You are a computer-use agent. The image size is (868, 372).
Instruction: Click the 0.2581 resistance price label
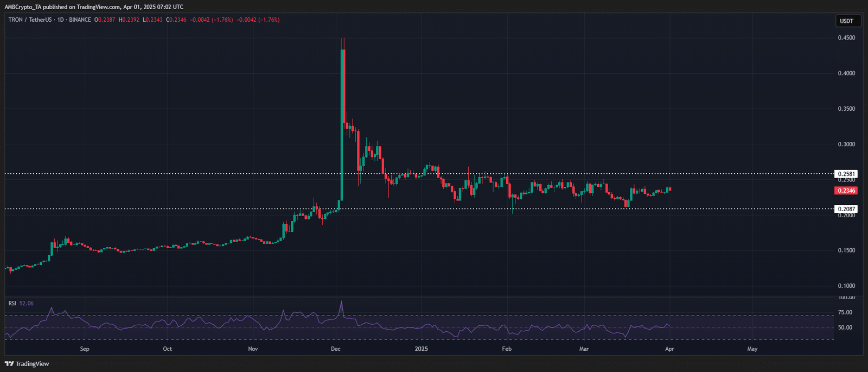pos(846,174)
